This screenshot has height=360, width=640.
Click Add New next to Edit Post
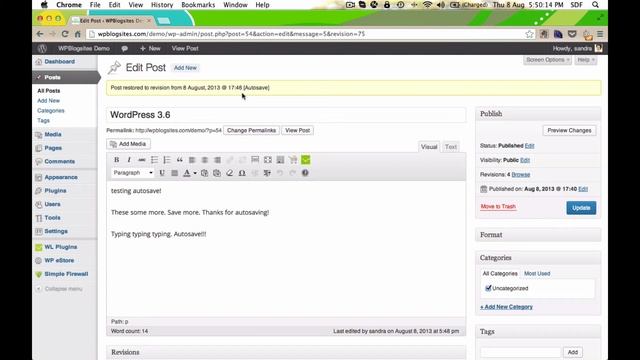click(x=185, y=68)
